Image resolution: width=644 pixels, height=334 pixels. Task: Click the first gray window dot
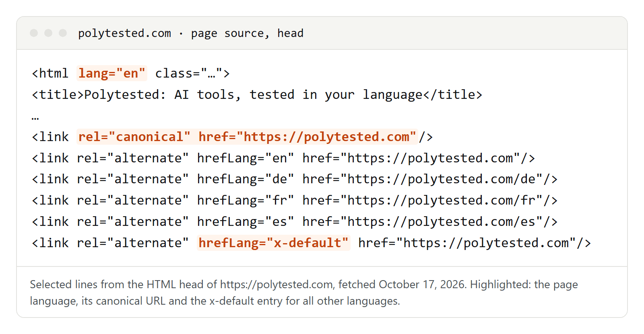point(34,33)
